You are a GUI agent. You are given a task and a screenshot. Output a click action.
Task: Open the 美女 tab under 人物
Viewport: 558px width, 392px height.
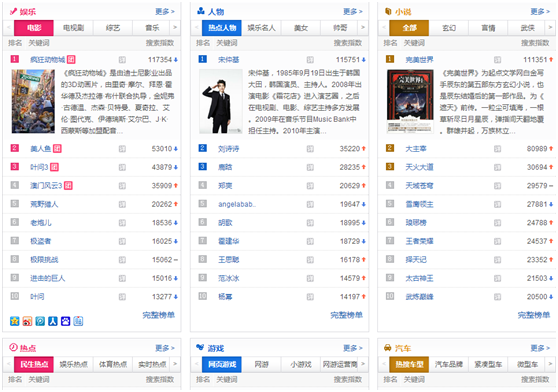pyautogui.click(x=301, y=28)
